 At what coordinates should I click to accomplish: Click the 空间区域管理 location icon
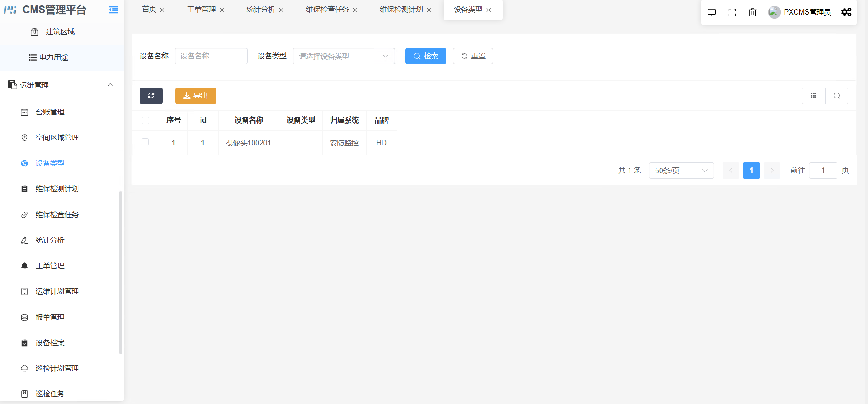[x=25, y=138]
